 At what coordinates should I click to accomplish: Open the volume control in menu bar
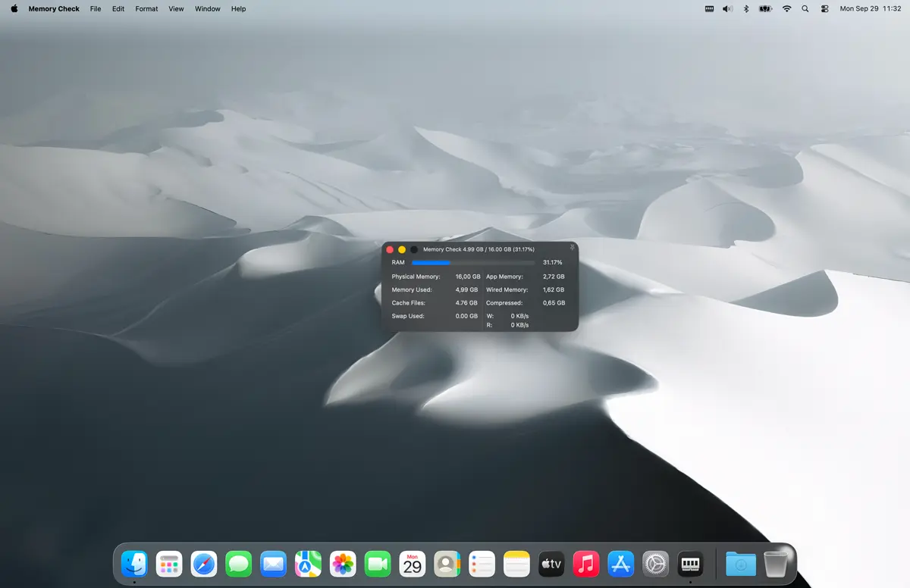pyautogui.click(x=727, y=9)
